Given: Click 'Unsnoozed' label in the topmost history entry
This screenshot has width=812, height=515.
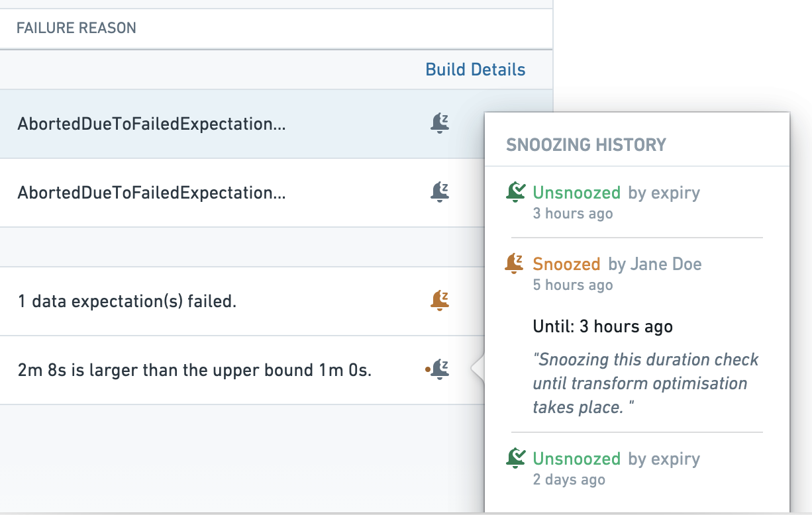Looking at the screenshot, I should 576,193.
